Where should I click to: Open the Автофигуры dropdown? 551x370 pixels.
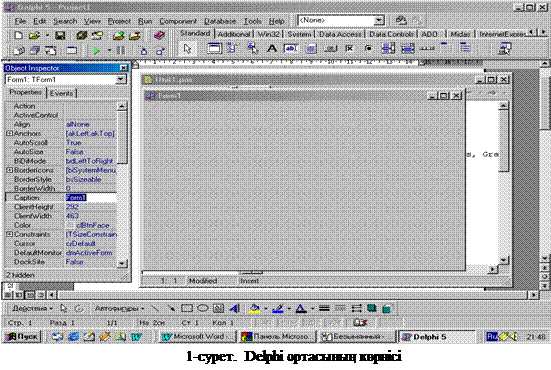pos(119,309)
